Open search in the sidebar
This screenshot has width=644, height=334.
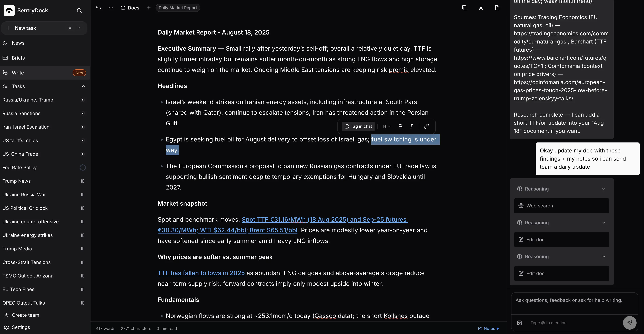pyautogui.click(x=79, y=10)
